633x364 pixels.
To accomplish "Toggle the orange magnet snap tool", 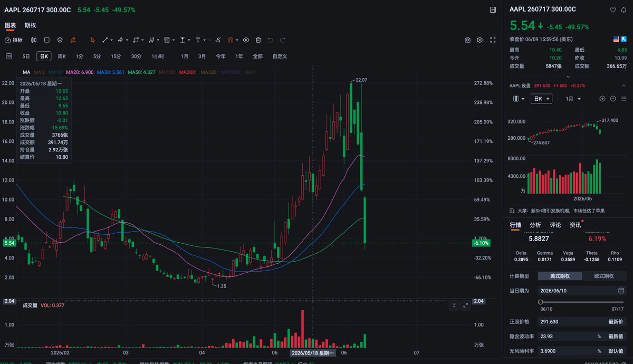I will pos(231,40).
